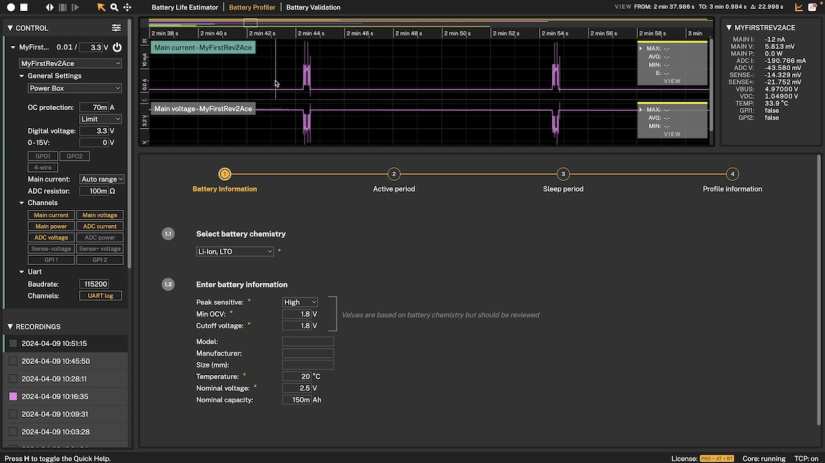Viewport: 825px width, 463px height.
Task: Toggle Main current channel button
Action: click(51, 215)
